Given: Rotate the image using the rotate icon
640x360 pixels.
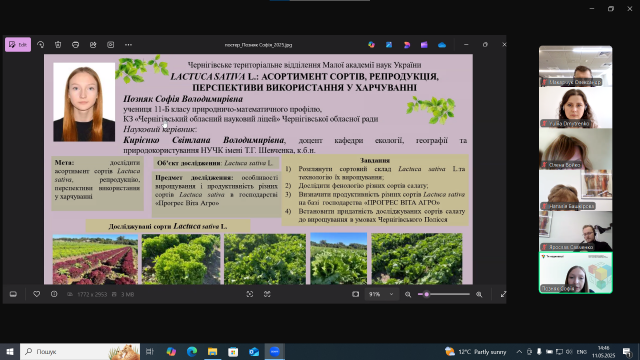Looking at the screenshot, I should pos(40,44).
